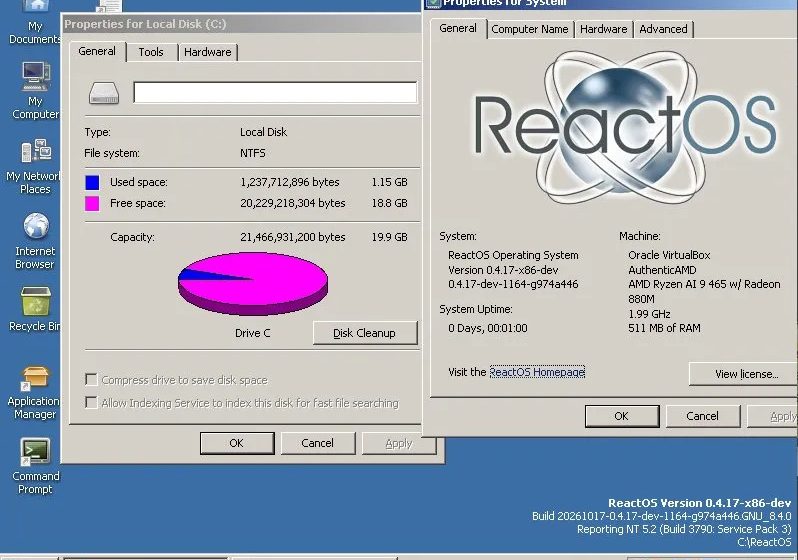
Task: Click the drive icon beside the label field
Action: coord(104,93)
